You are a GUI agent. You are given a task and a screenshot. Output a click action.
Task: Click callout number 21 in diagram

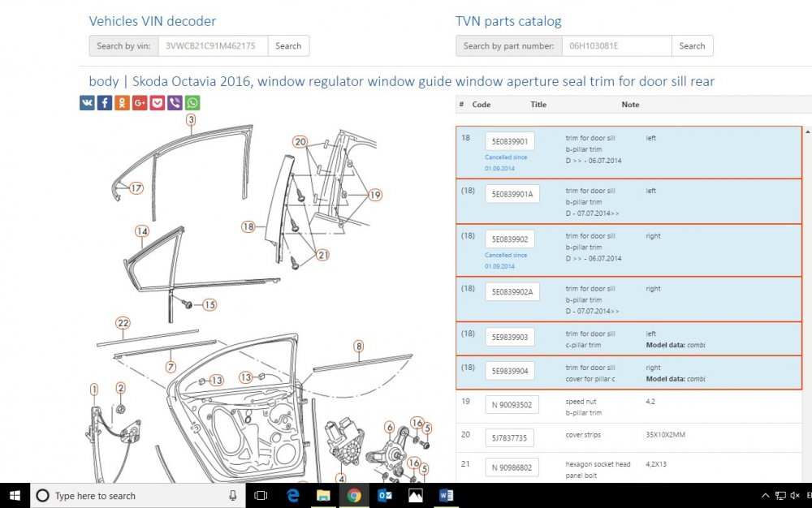point(322,255)
